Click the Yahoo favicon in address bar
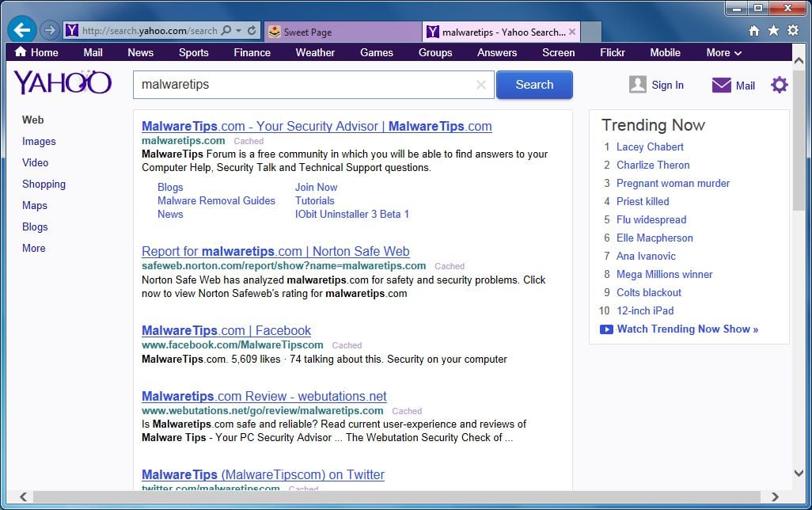 [71, 31]
